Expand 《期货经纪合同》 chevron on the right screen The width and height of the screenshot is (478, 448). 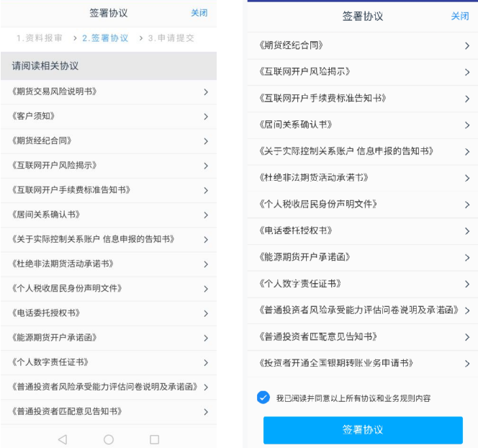(x=467, y=45)
